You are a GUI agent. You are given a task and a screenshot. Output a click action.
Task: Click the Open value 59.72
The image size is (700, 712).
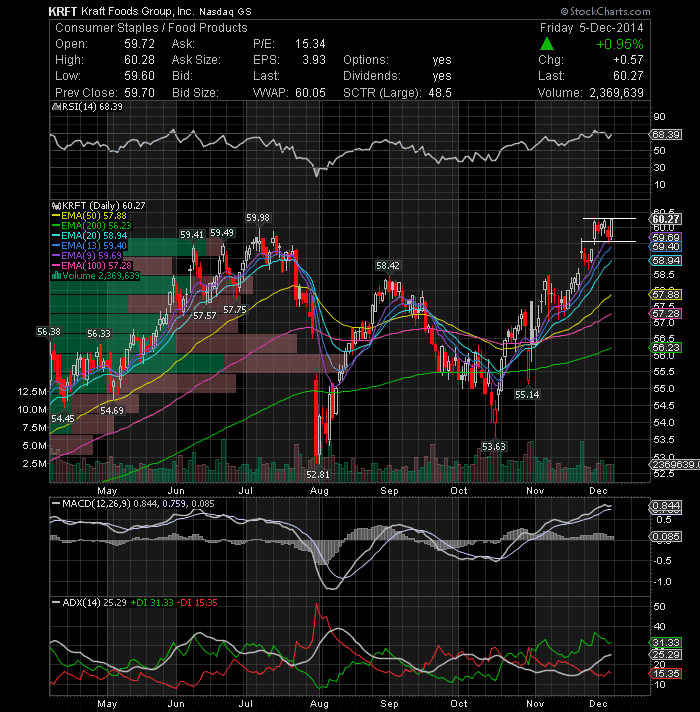[139, 44]
